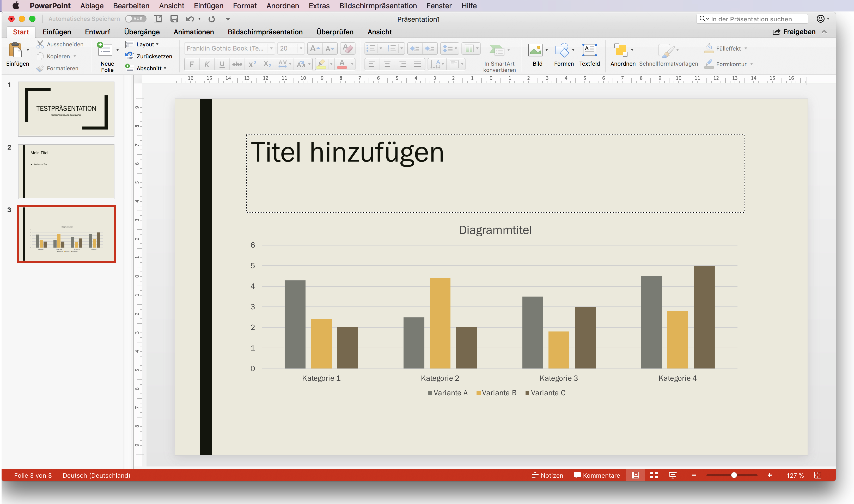Click the zoom in plus button
Screen dimensions: 854x504
[x=770, y=475]
